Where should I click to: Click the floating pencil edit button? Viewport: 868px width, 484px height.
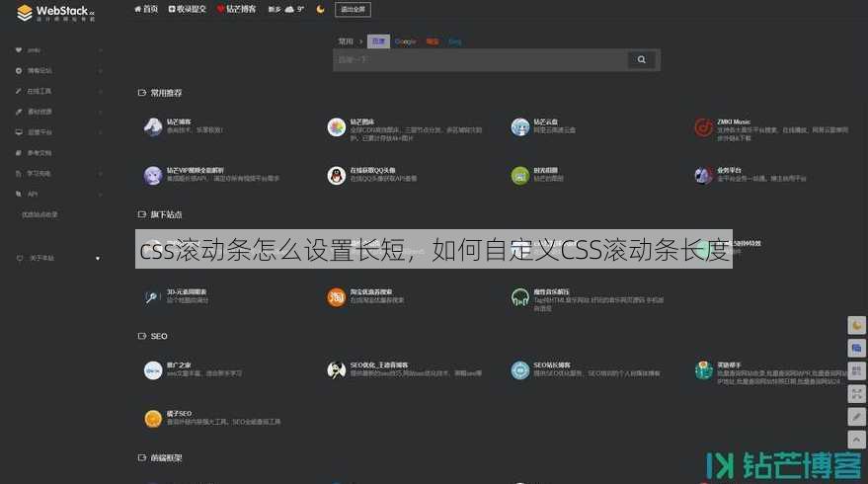pyautogui.click(x=856, y=417)
